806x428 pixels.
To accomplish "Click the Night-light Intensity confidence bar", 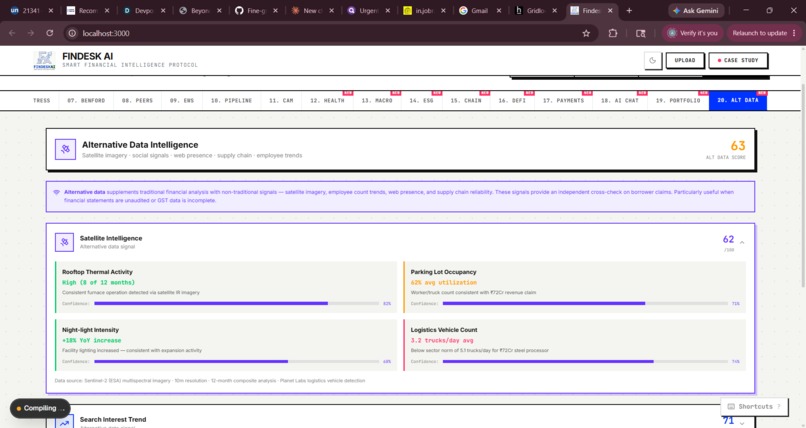I will pyautogui.click(x=236, y=362).
